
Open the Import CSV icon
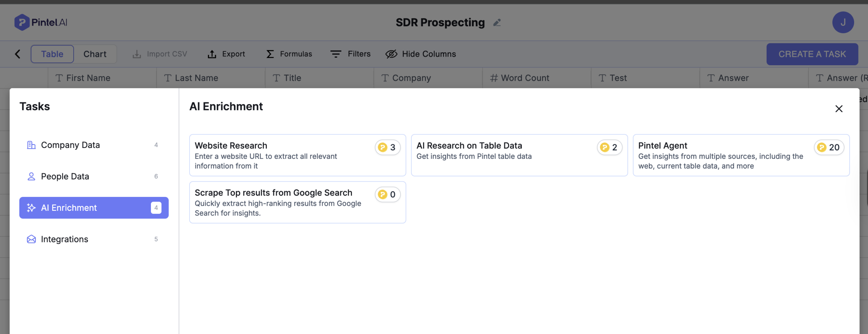click(x=137, y=54)
